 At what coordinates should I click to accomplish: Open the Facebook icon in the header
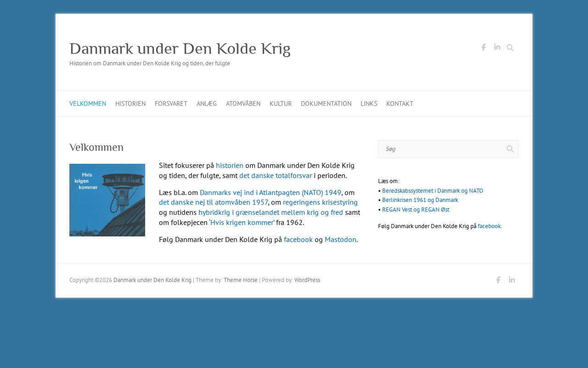pos(483,47)
